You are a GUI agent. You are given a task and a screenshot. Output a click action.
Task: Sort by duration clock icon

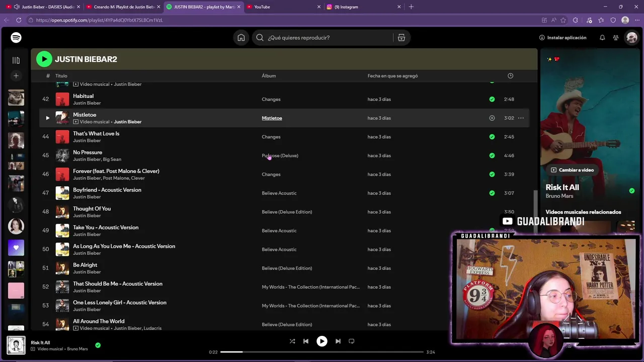(x=510, y=76)
